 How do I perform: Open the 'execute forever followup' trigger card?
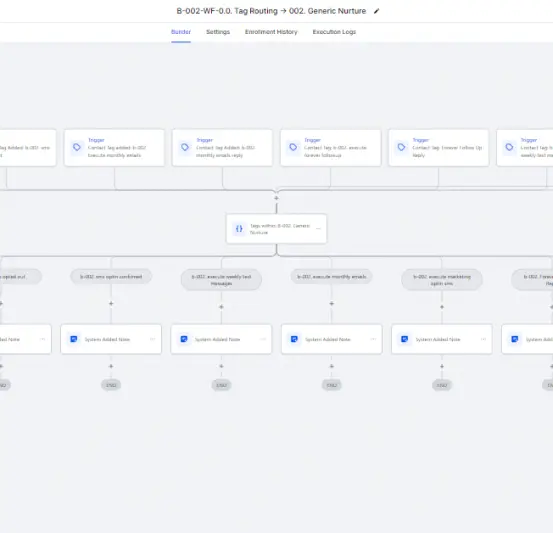330,147
